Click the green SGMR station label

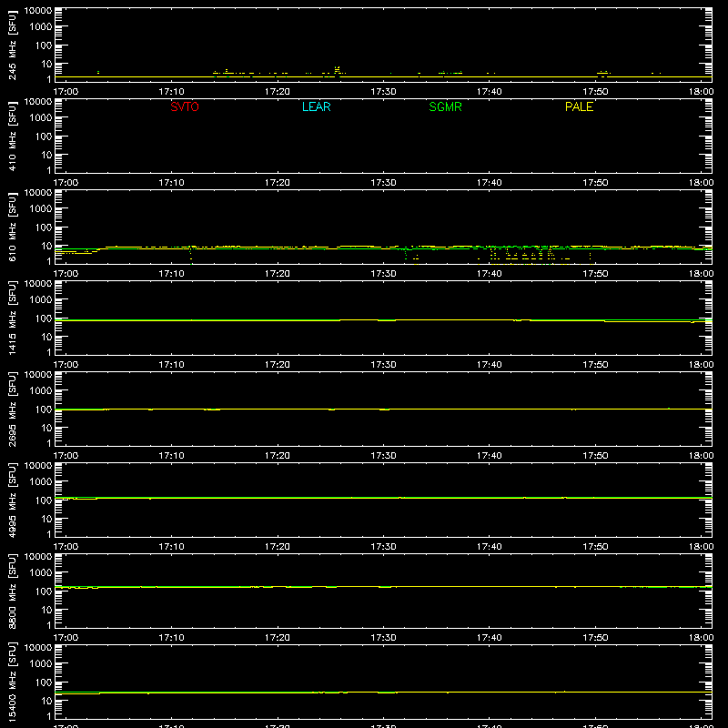click(445, 106)
